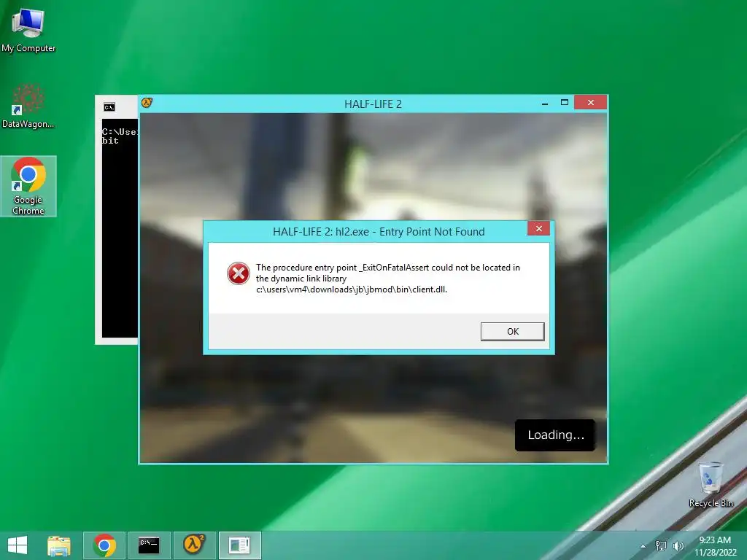
Task: Click the client.dll path text in the error
Action: (x=352, y=289)
